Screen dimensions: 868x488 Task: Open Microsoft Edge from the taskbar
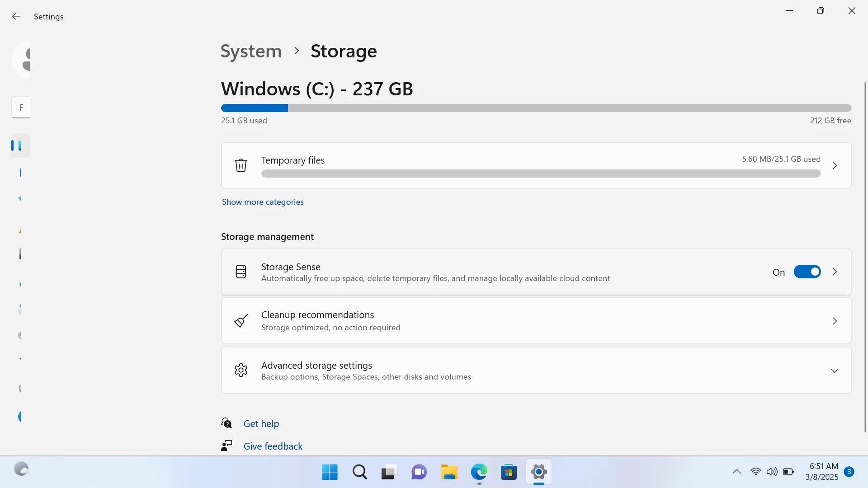tap(479, 472)
